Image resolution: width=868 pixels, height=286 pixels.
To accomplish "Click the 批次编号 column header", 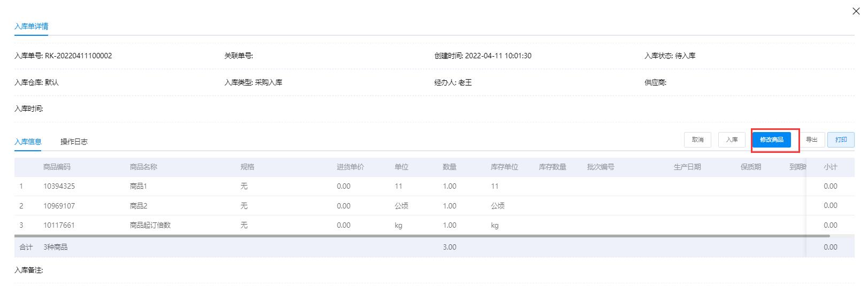I will 601,167.
